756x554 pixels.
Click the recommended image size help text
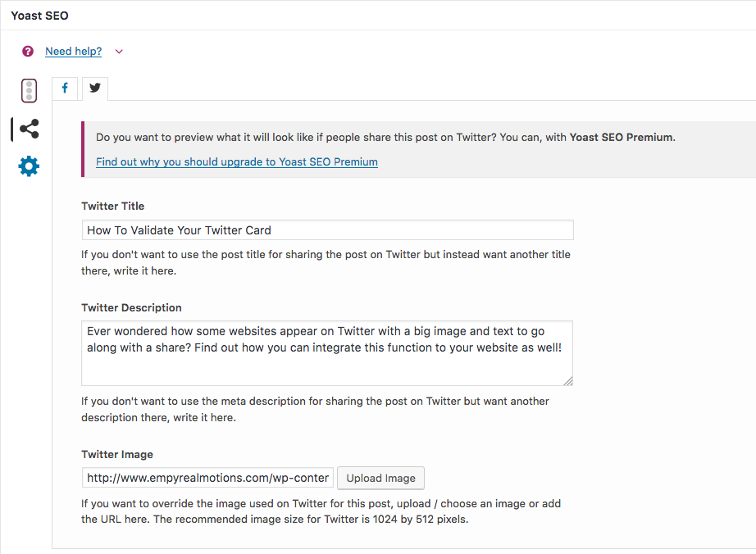321,511
